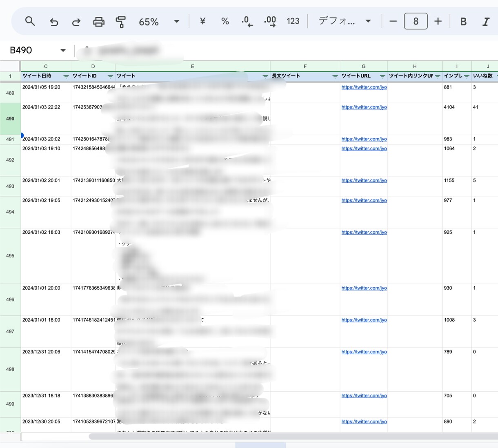The height and width of the screenshot is (448, 498).
Task: Decrease decimal places
Action: (247, 21)
